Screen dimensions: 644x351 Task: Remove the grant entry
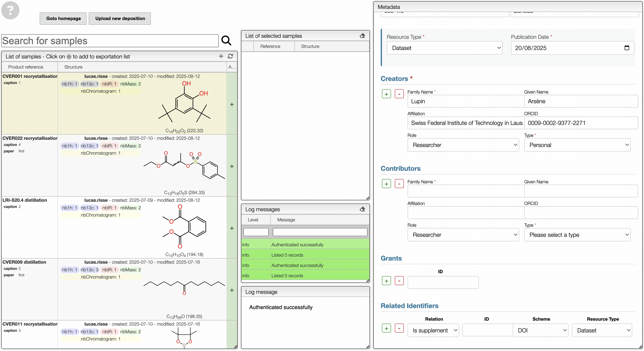[399, 281]
